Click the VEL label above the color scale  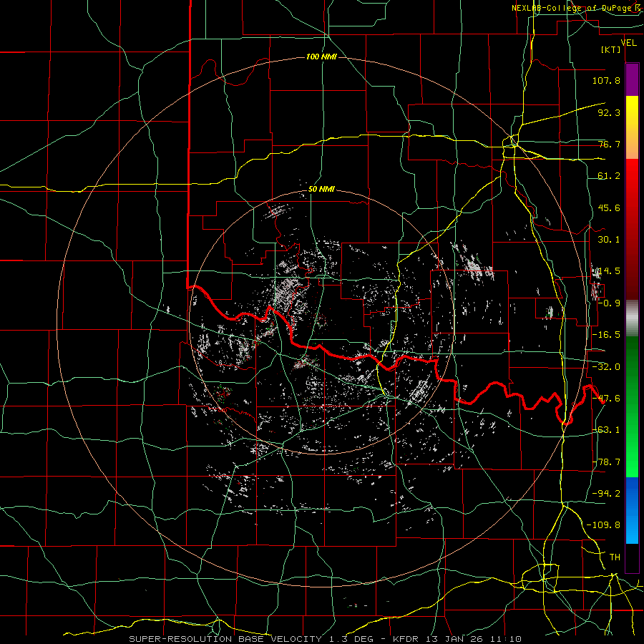(628, 42)
